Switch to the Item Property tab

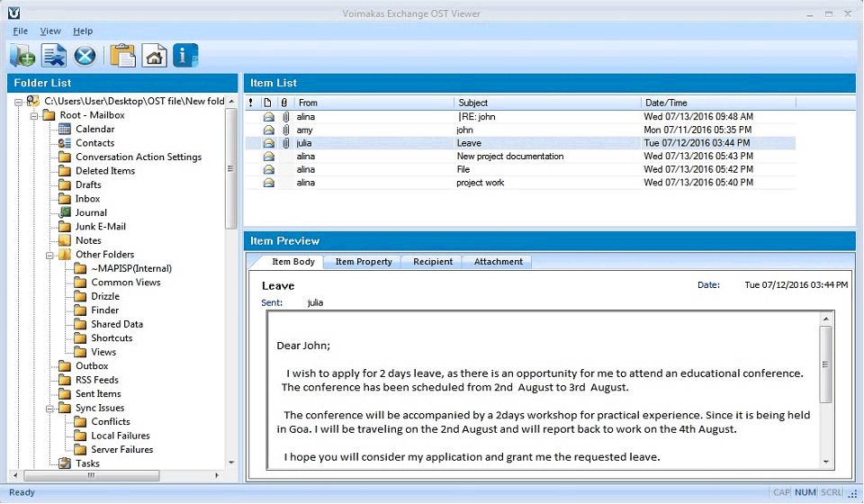click(364, 262)
